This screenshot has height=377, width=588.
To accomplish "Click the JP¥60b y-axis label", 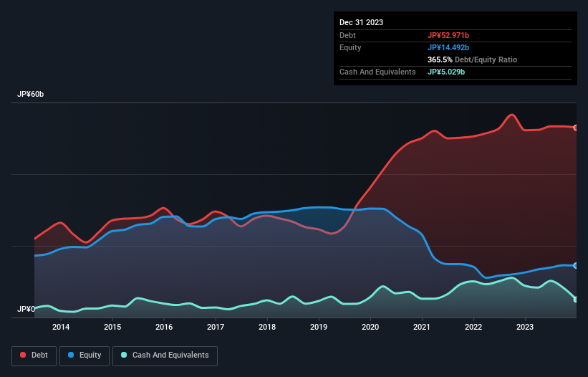I will [30, 94].
